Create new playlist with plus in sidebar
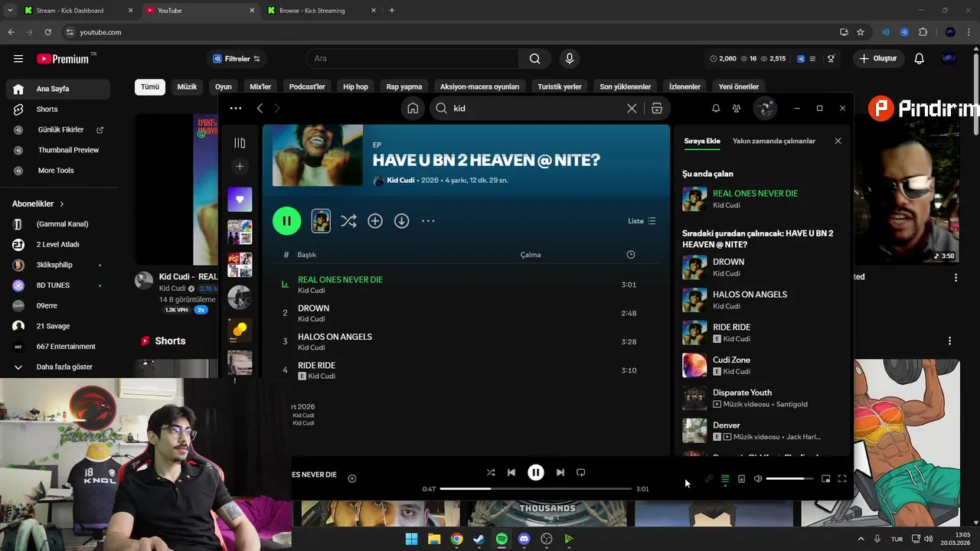The height and width of the screenshot is (551, 980). tap(240, 166)
